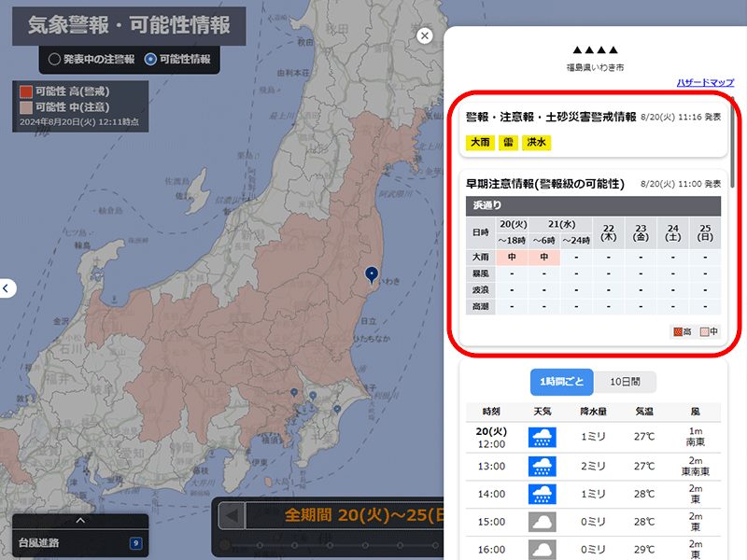The width and height of the screenshot is (747, 560).
Task: Select the 可能性情報 radio option
Action: 150,59
